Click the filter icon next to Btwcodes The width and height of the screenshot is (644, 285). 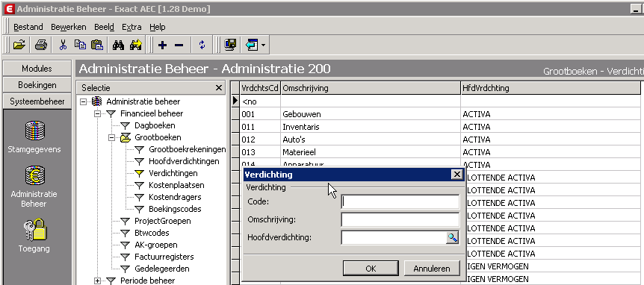coord(126,234)
